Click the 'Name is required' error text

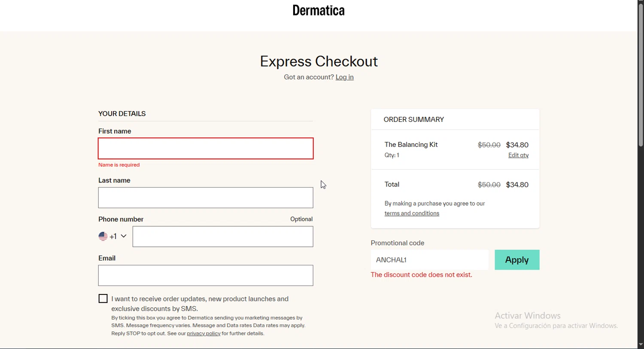[119, 165]
